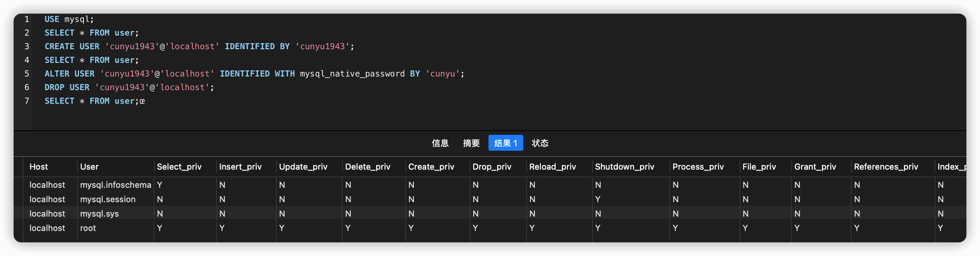Click line number 5 in the gutter
This screenshot has height=256, width=980.
pyautogui.click(x=26, y=73)
